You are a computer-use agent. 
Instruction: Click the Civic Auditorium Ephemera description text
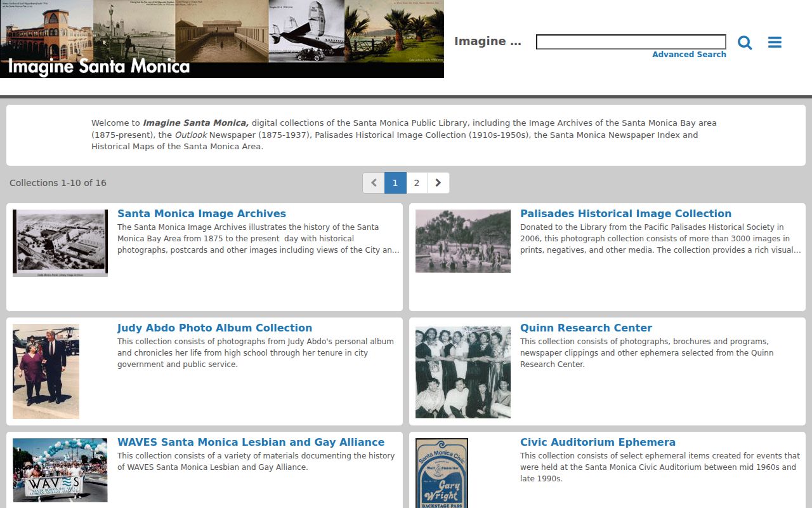[660, 467]
